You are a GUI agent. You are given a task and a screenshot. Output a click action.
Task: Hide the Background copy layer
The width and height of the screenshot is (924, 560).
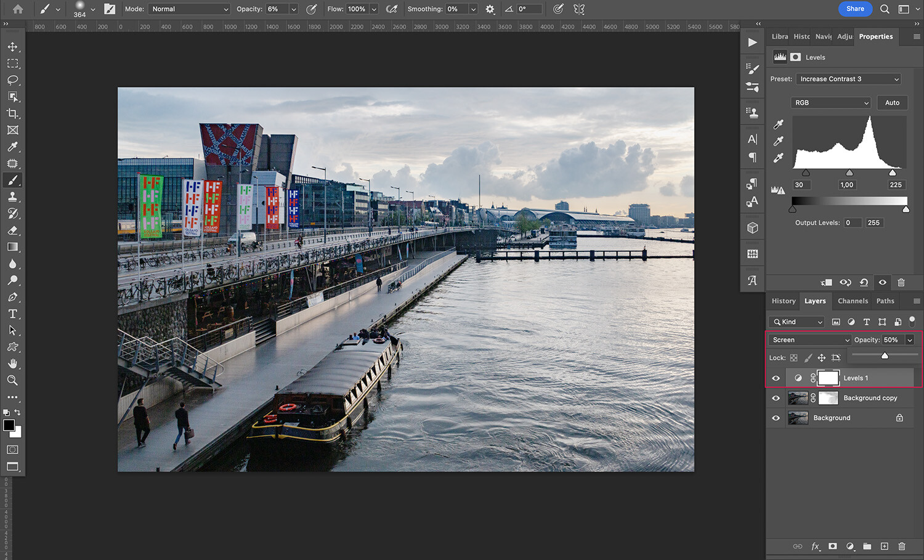[776, 397]
